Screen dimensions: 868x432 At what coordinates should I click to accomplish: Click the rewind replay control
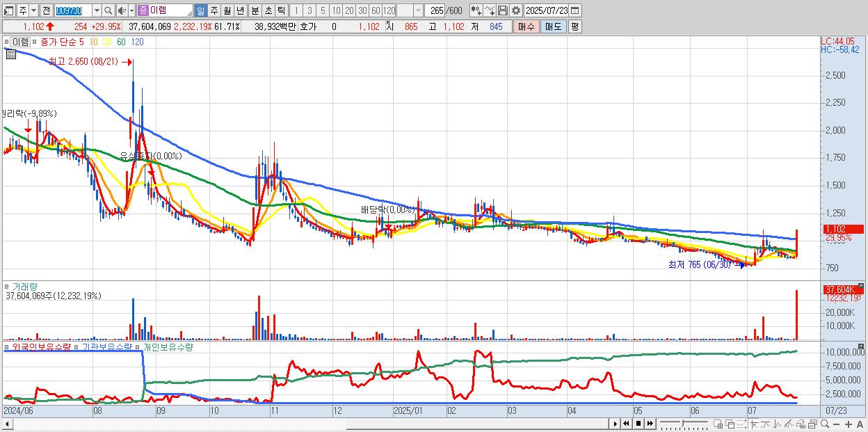pyautogui.click(x=626, y=424)
